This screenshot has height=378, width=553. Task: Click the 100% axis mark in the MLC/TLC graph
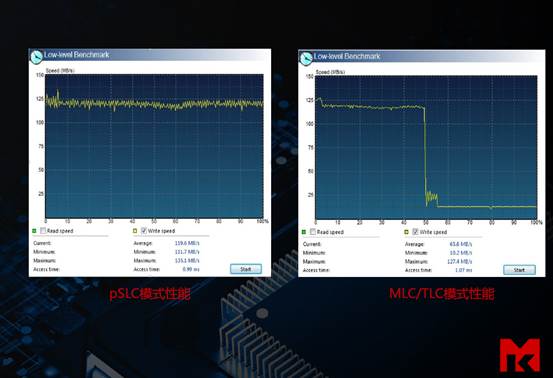(x=536, y=222)
